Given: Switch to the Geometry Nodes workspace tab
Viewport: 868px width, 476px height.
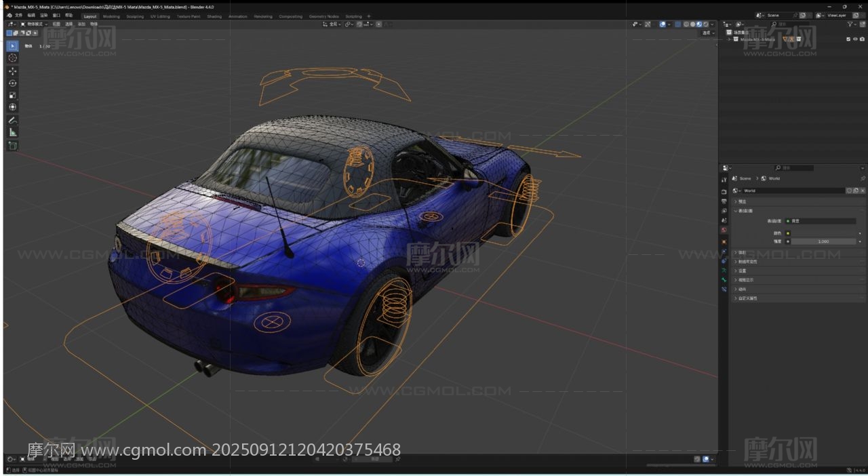Looking at the screenshot, I should tap(324, 16).
